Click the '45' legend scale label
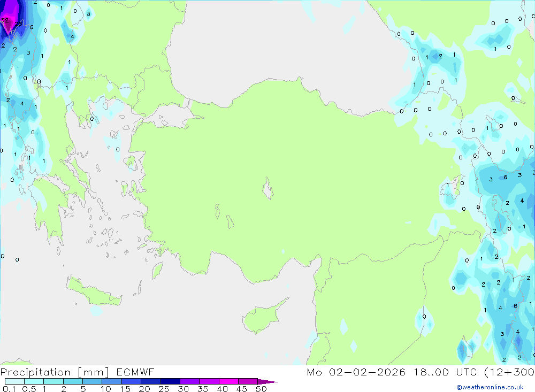The height and width of the screenshot is (392, 535). [242, 389]
